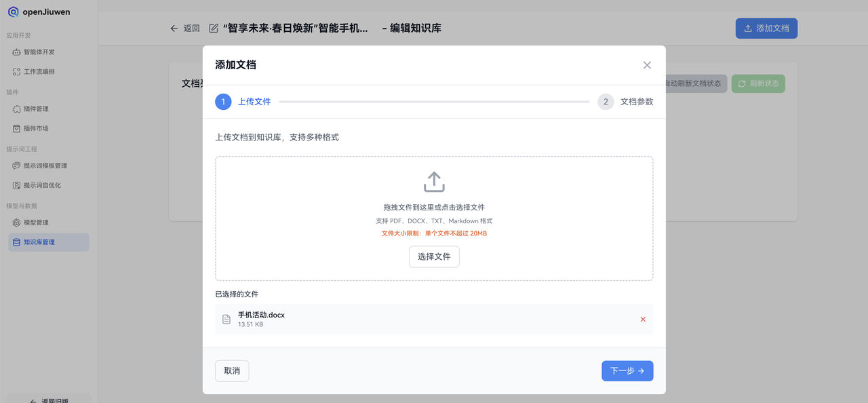Click the 知识库管理 sidebar icon
868x403 pixels.
coord(16,242)
